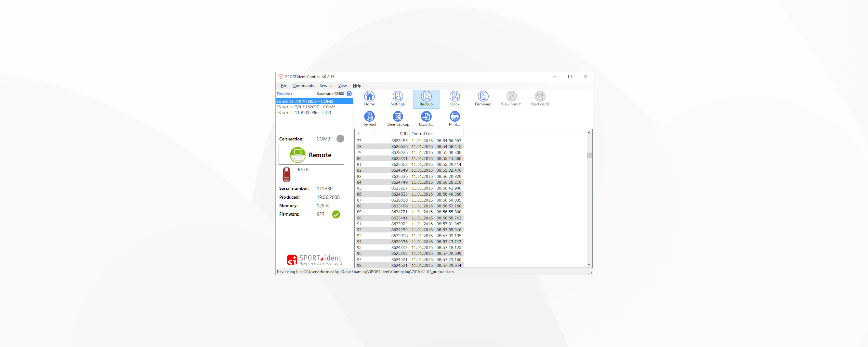Open the Firmware toolbar icon
This screenshot has height=347, width=868.
[x=483, y=99]
